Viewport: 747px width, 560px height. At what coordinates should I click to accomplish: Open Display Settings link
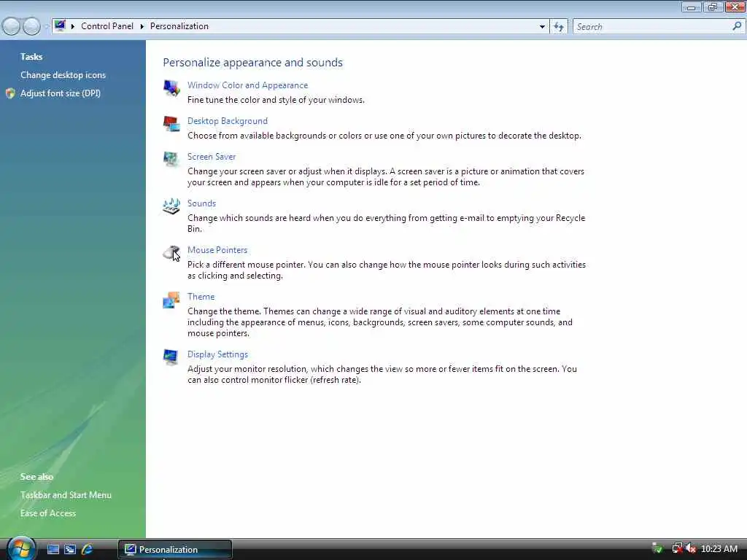click(x=217, y=354)
